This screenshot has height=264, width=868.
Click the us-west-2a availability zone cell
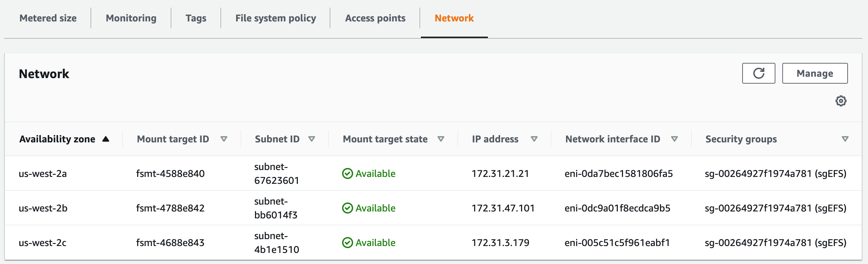43,173
